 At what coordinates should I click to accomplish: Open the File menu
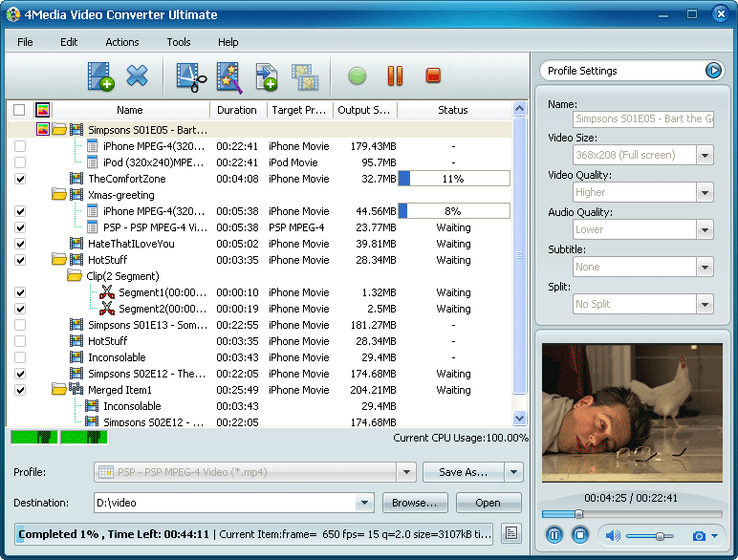pos(25,42)
